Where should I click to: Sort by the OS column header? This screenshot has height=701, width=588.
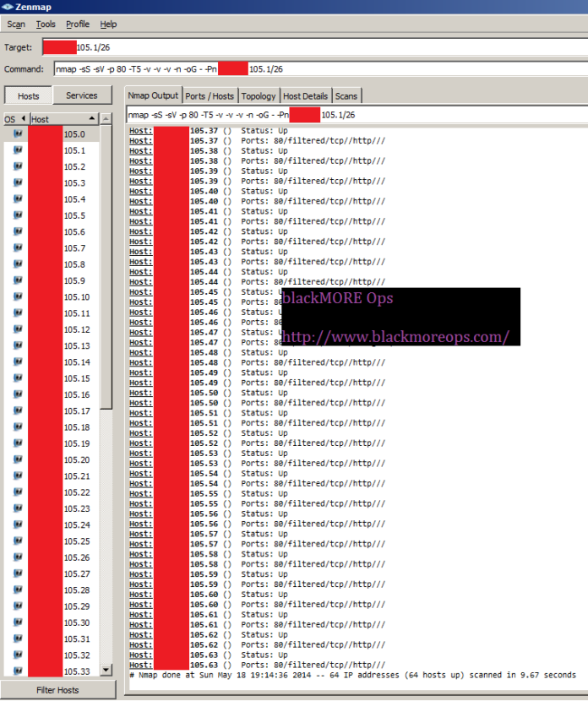[x=16, y=119]
